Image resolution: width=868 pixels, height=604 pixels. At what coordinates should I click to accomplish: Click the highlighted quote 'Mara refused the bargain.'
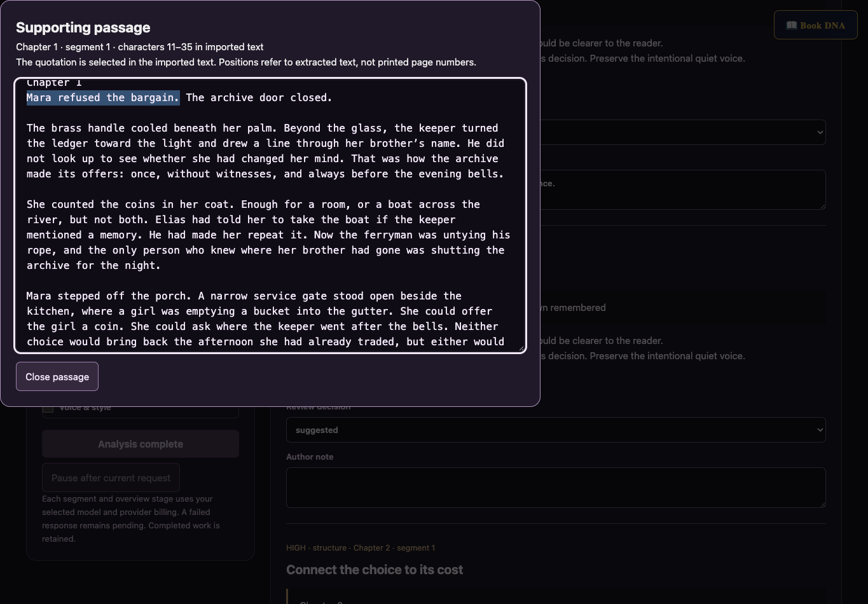tap(103, 97)
